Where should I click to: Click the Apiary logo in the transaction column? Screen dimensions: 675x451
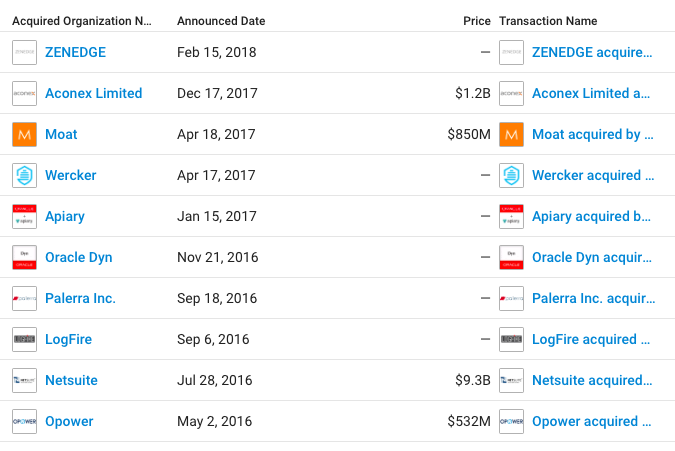(x=511, y=216)
